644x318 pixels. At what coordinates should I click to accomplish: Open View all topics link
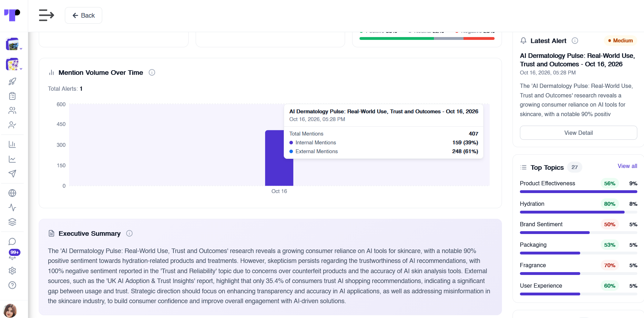pyautogui.click(x=627, y=166)
